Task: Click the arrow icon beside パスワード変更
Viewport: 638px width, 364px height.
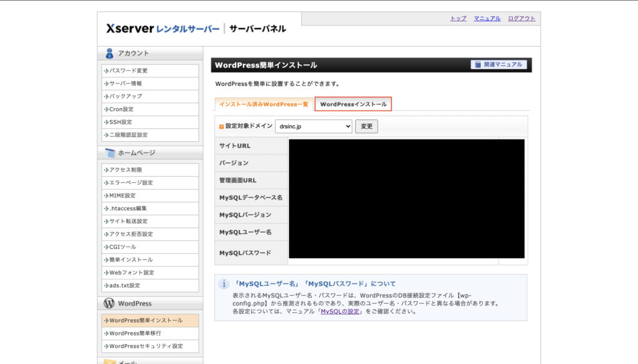Action: pyautogui.click(x=106, y=71)
